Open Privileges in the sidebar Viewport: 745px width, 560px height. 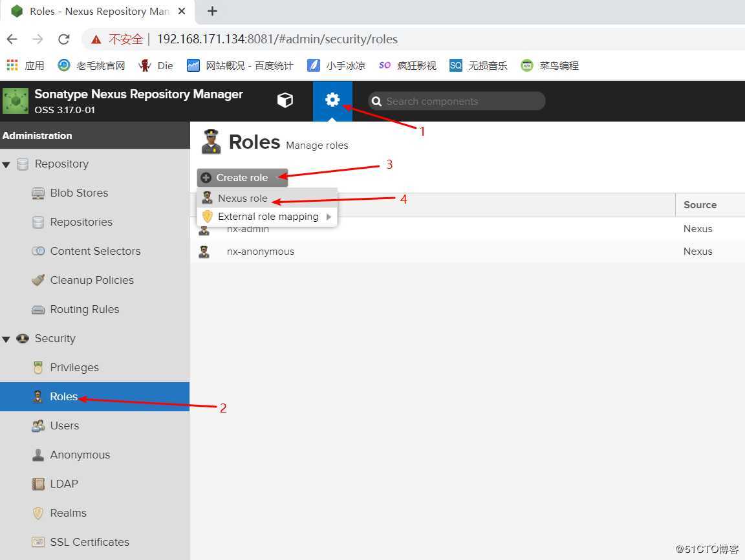(74, 368)
